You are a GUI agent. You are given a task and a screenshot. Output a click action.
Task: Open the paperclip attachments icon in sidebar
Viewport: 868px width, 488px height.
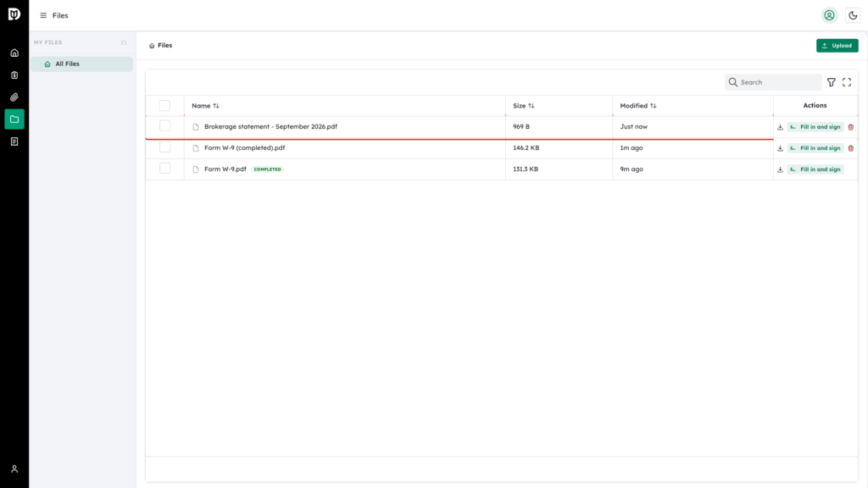pos(14,97)
